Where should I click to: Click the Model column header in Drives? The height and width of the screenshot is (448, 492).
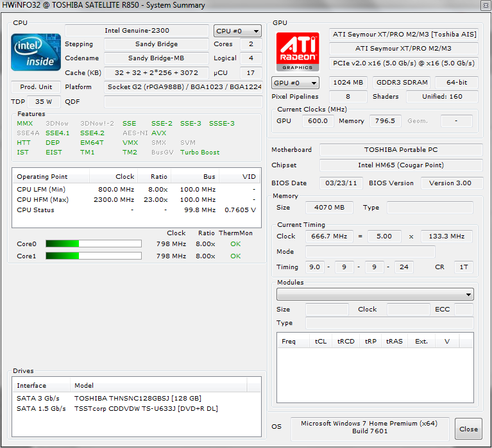(x=158, y=385)
